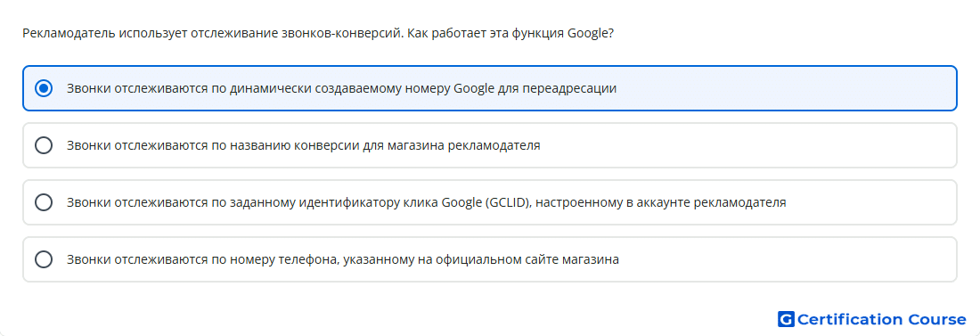Viewport: 980px width, 336px height.
Task: Click the answer text about Google forwarding number
Action: [342, 89]
